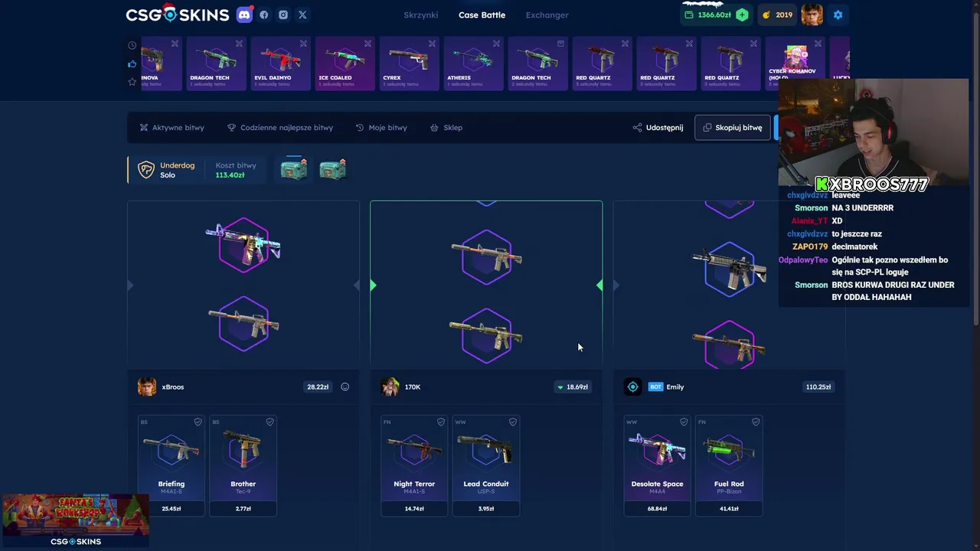The image size is (980, 551).
Task: Show recent drops with clock icon
Action: point(132,45)
